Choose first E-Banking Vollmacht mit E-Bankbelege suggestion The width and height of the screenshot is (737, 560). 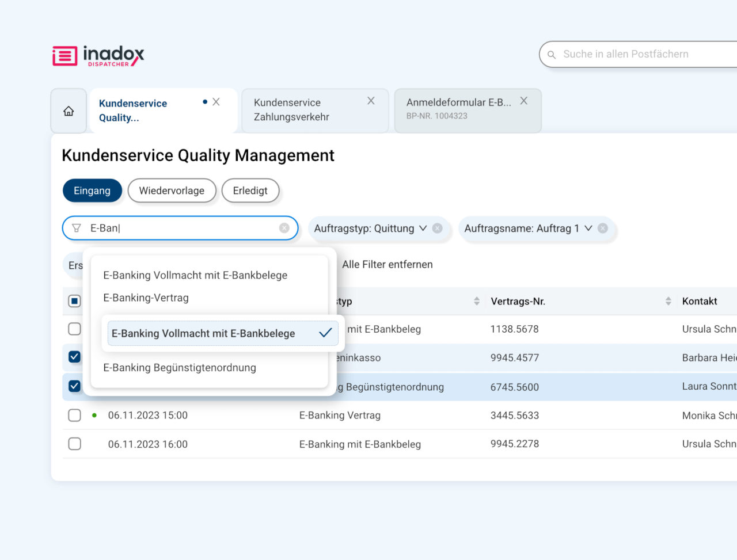coord(195,275)
